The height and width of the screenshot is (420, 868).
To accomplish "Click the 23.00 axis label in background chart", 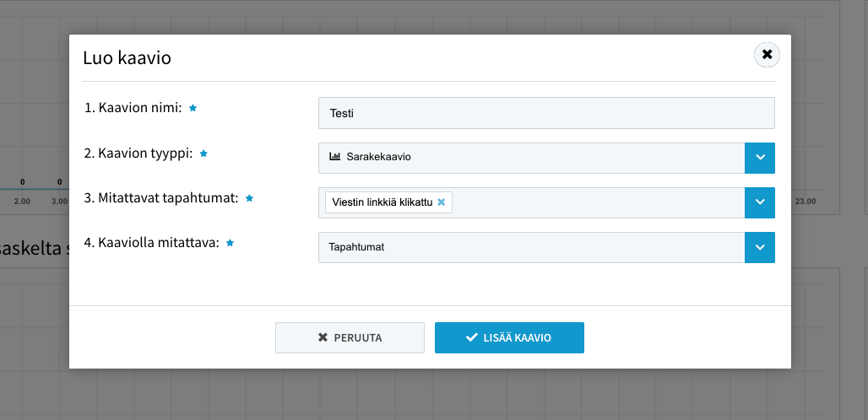I will [x=806, y=202].
